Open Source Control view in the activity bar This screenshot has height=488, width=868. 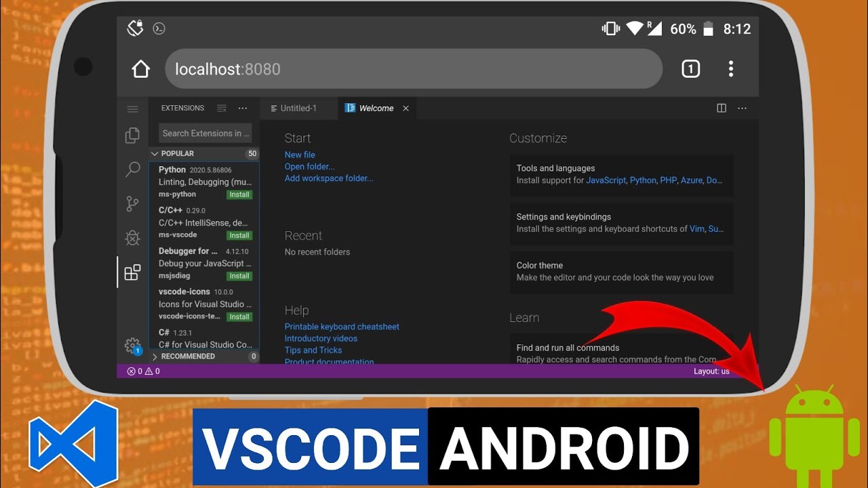click(132, 203)
